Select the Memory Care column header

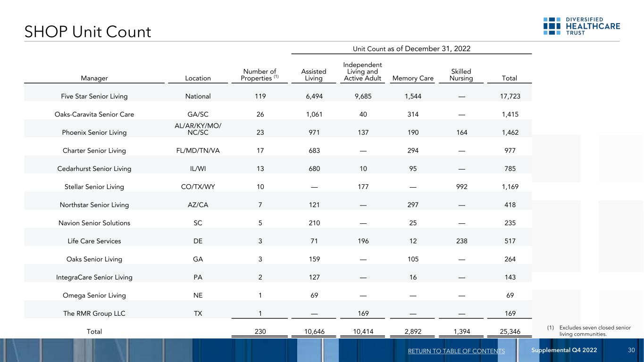(x=413, y=78)
